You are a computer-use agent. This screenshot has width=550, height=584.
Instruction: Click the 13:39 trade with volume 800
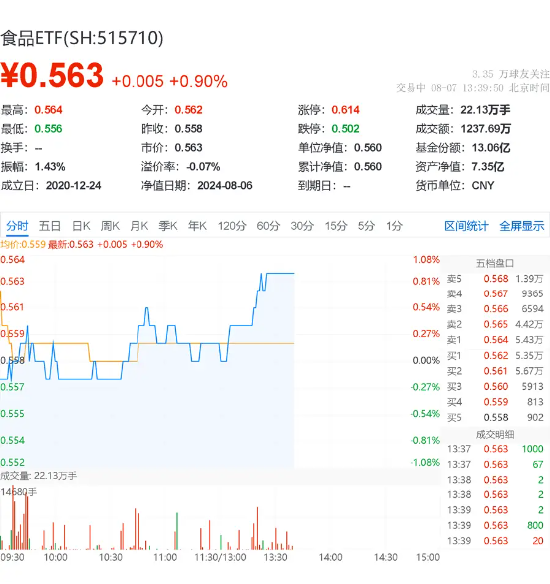(x=495, y=525)
